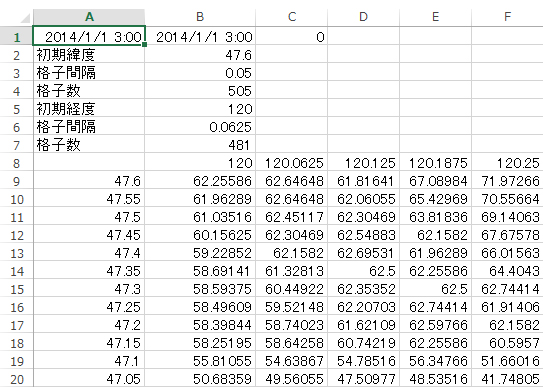543x387 pixels.
Task: Select latitude cell 47.5
Action: point(89,217)
